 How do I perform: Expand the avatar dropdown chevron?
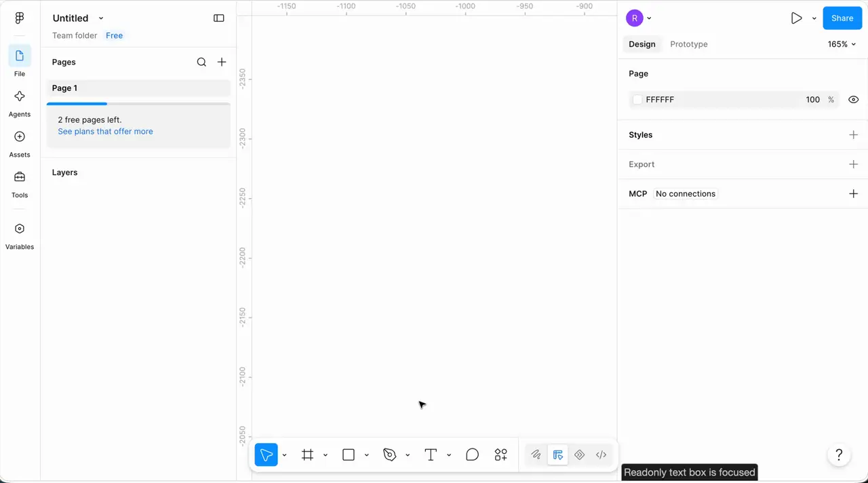coord(649,18)
